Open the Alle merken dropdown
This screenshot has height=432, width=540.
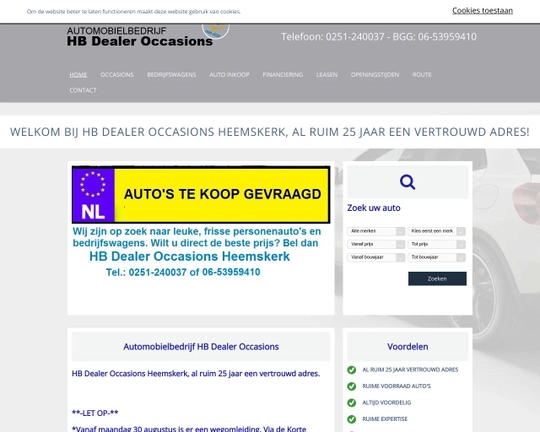376,231
